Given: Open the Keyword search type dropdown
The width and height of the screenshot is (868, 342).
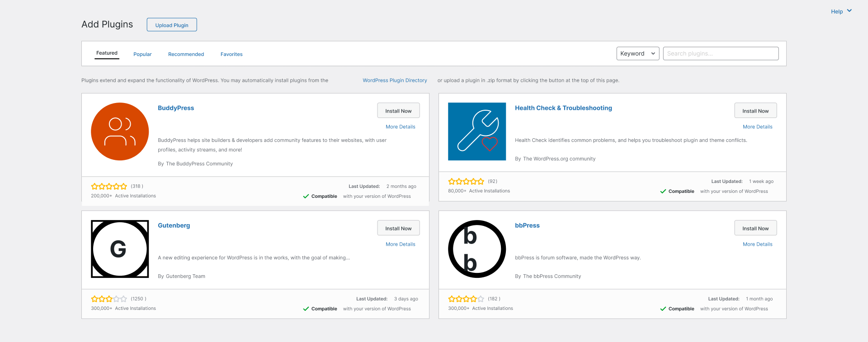Looking at the screenshot, I should (637, 53).
